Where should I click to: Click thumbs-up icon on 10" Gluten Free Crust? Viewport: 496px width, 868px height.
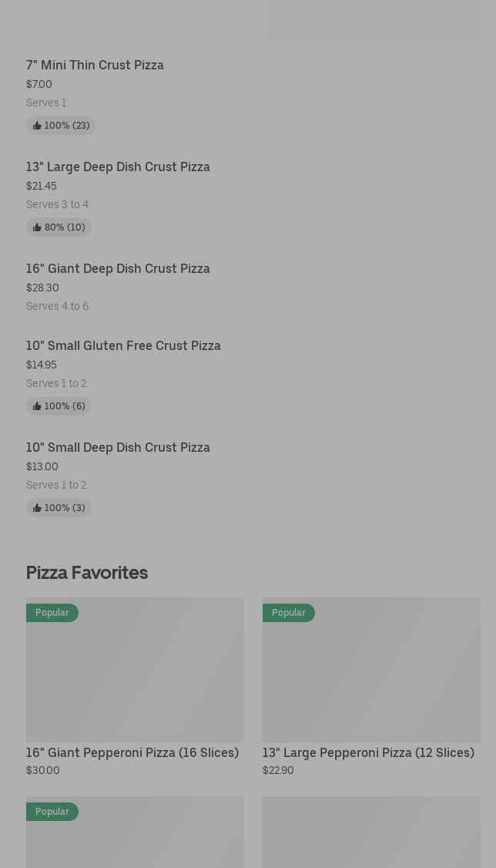(x=37, y=406)
